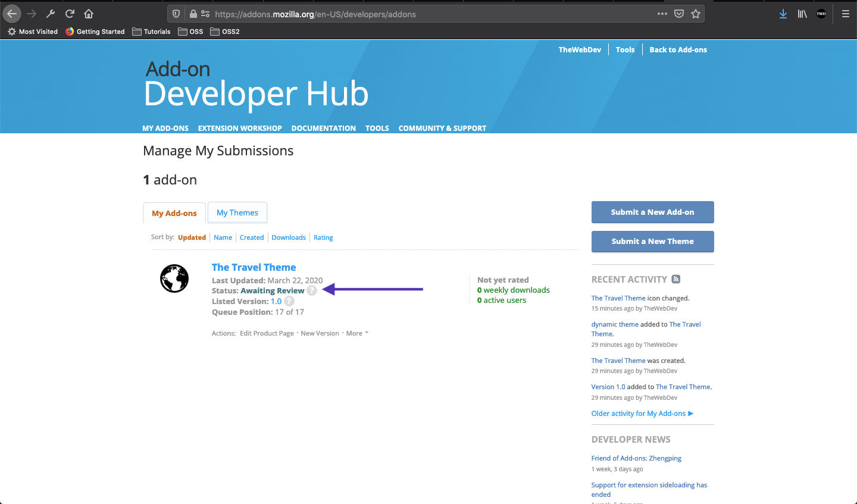The image size is (857, 504).
Task: Open The Travel Theme title link
Action: (254, 267)
